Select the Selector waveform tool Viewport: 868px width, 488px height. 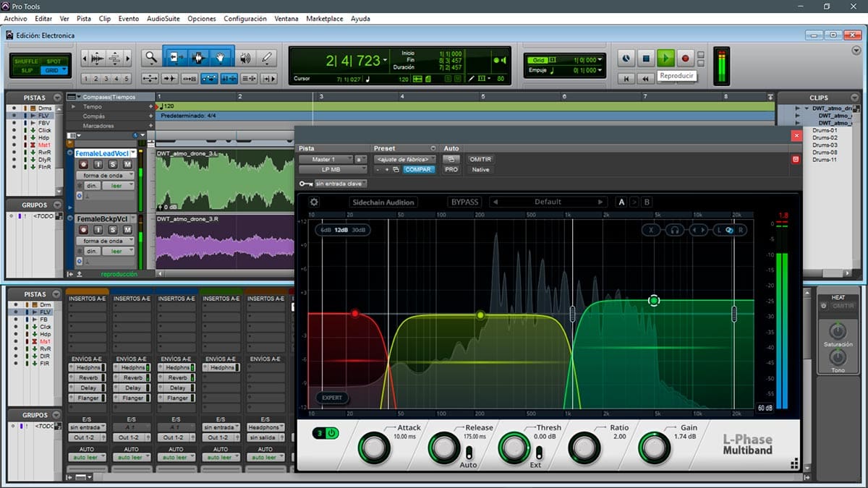[x=198, y=57]
